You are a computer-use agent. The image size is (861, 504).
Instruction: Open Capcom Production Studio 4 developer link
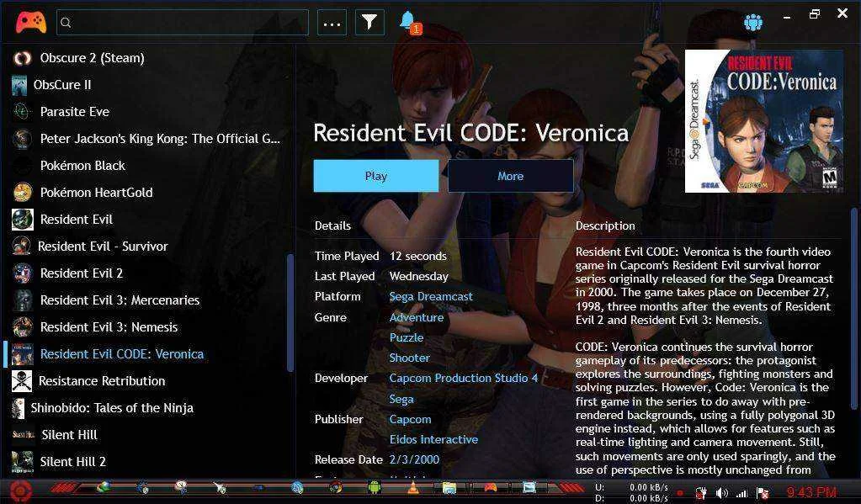(464, 379)
